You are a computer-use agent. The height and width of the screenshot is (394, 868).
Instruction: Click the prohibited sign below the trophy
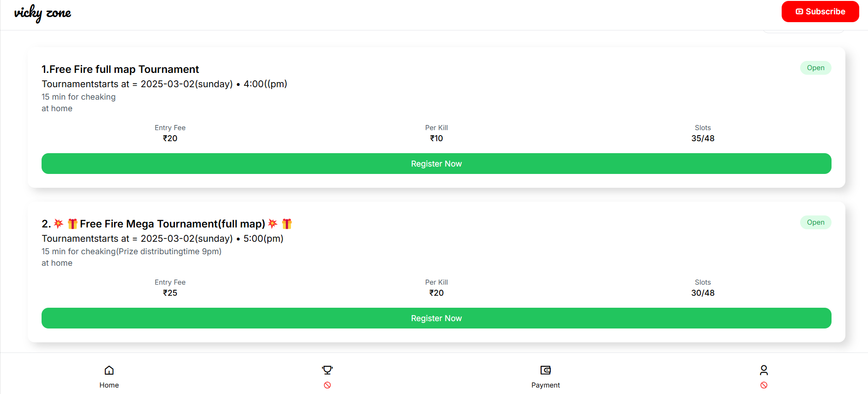pos(327,385)
